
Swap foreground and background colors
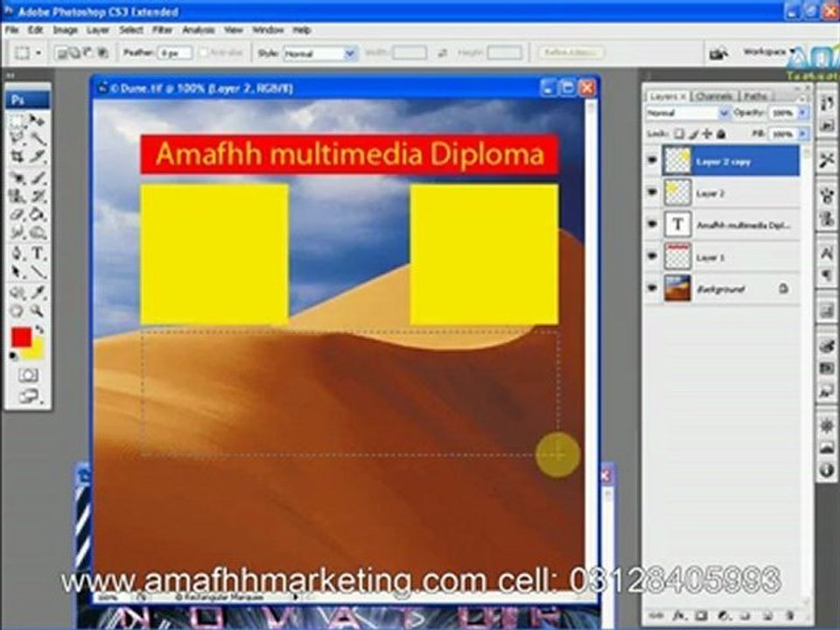pyautogui.click(x=39, y=329)
